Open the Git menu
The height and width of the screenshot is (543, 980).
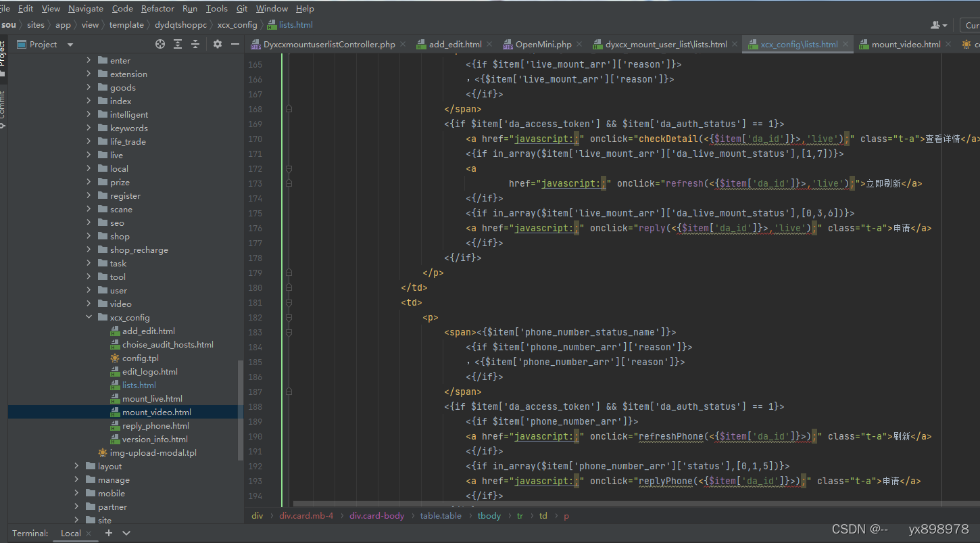[242, 9]
